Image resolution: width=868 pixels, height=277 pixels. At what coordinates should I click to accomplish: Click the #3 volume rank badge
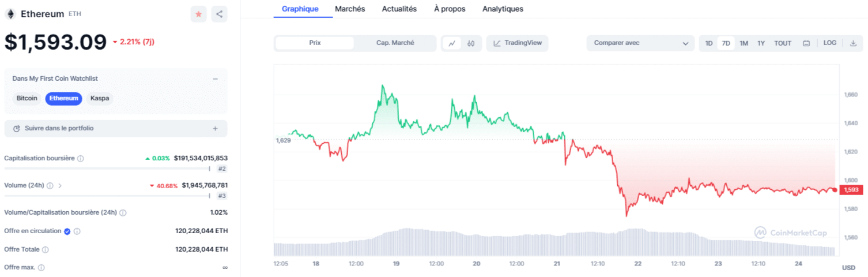tap(222, 196)
